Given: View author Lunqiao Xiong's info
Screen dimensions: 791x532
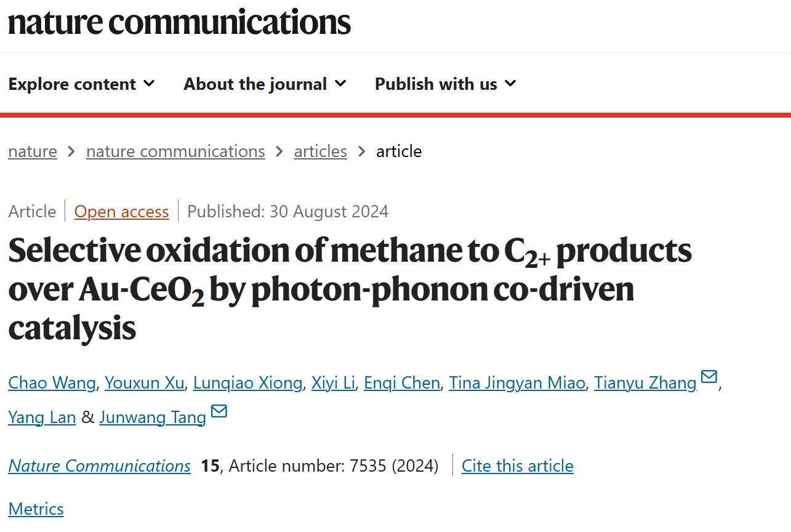Looking at the screenshot, I should [x=247, y=383].
